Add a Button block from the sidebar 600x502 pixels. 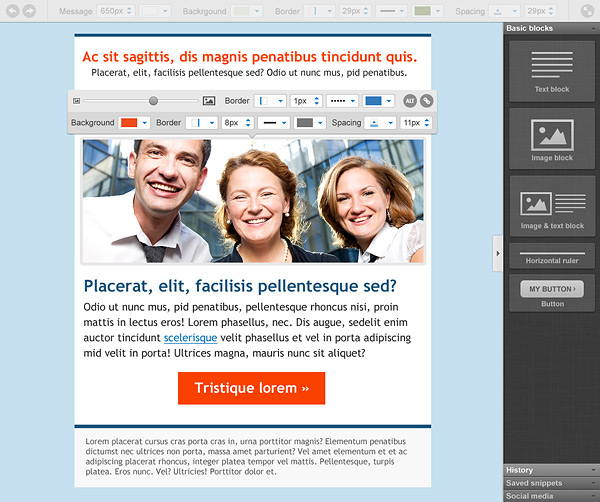(552, 293)
